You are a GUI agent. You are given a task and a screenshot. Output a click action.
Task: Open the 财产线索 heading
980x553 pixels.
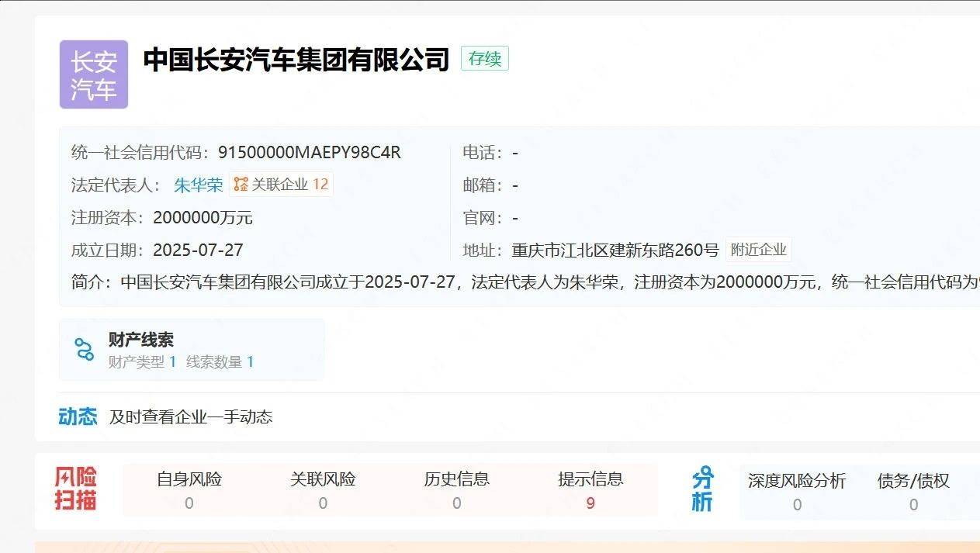(141, 340)
